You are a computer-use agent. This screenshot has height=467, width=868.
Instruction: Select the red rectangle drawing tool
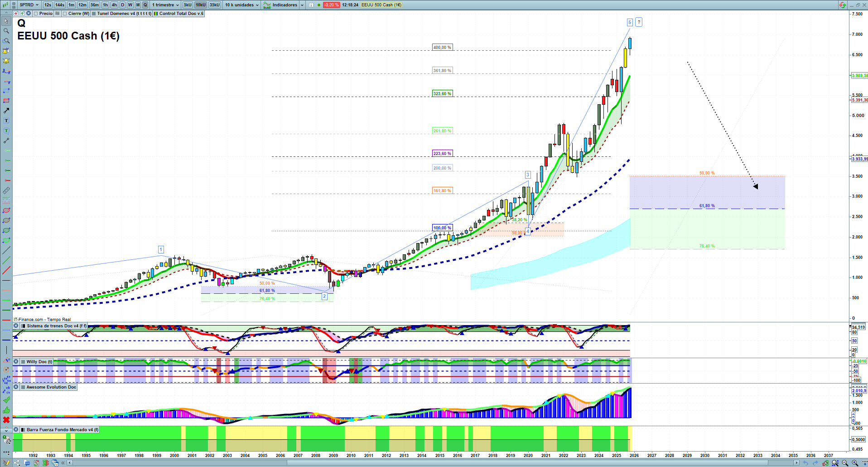click(6, 101)
